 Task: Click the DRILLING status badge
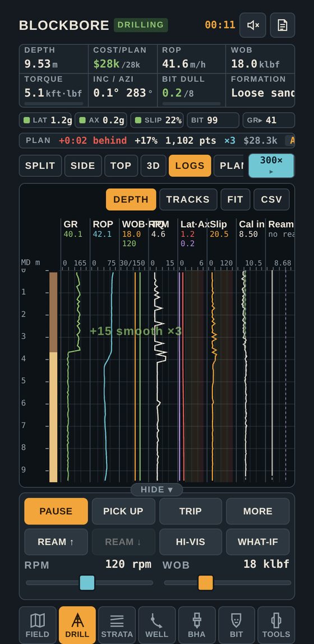point(141,25)
